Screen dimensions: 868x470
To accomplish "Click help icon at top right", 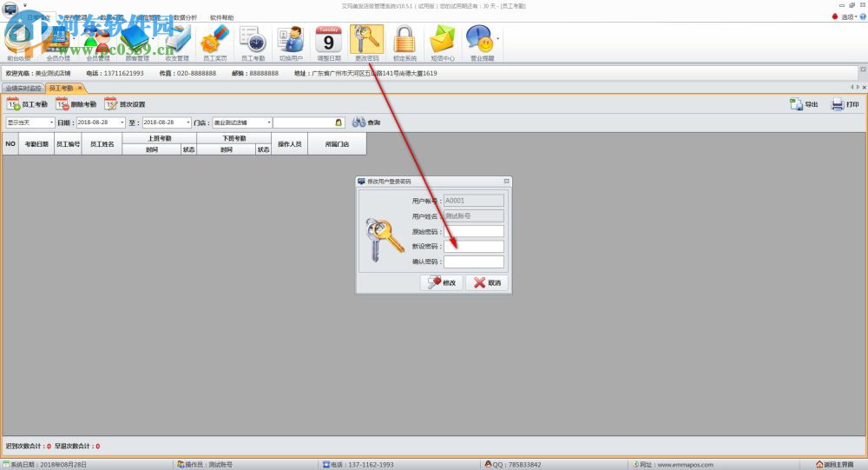I will (x=863, y=17).
